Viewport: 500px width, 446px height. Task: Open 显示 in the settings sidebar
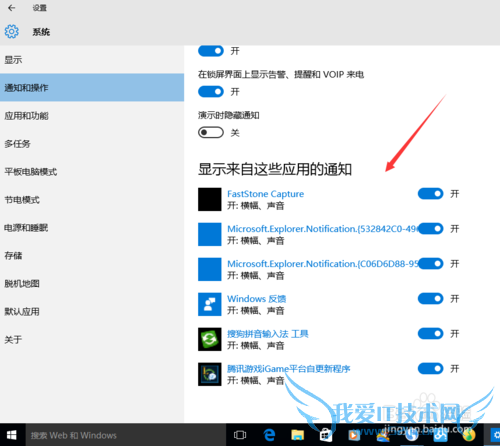pos(92,60)
